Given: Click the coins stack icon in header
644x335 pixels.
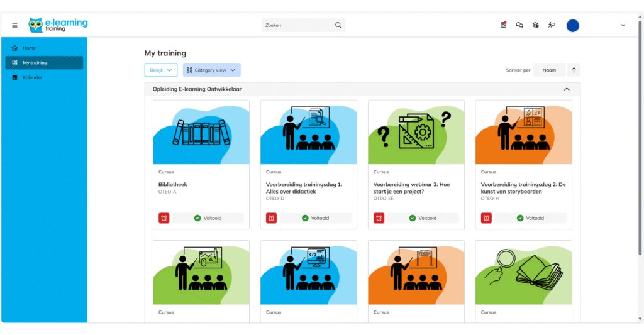Looking at the screenshot, I should 535,25.
